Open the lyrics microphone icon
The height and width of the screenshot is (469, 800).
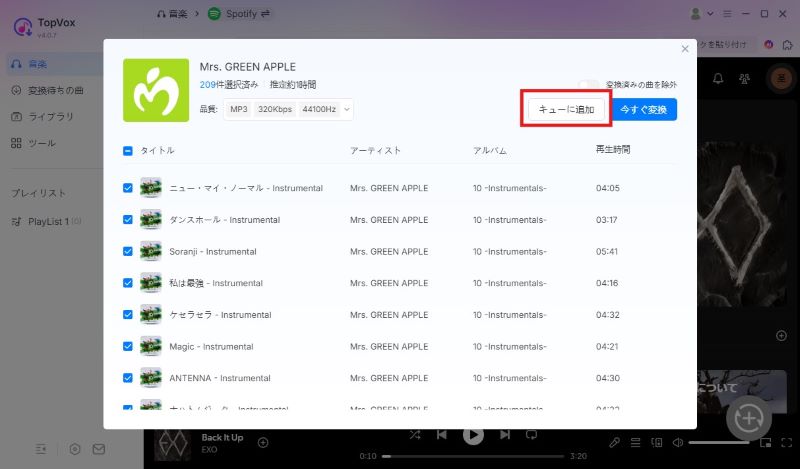coord(614,442)
